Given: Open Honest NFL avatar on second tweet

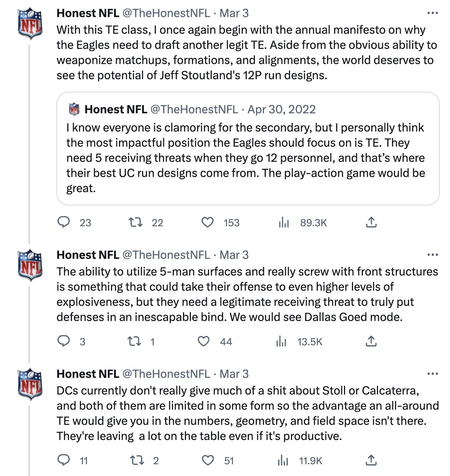Looking at the screenshot, I should click(x=30, y=265).
